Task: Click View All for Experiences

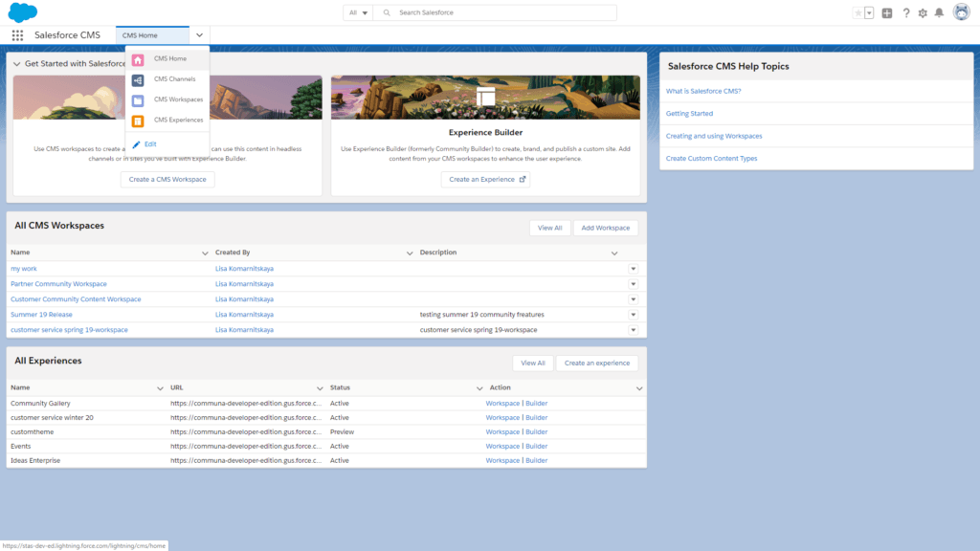Action: pos(533,363)
